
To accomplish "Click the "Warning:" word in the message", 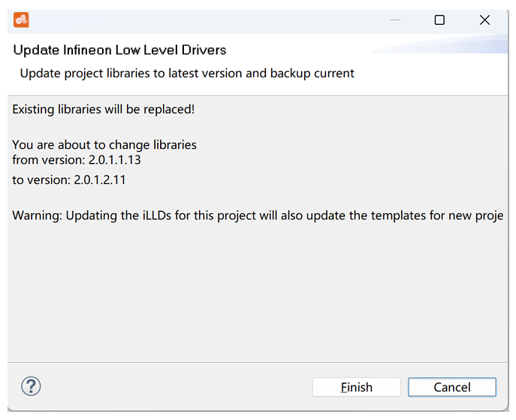I will 37,216.
